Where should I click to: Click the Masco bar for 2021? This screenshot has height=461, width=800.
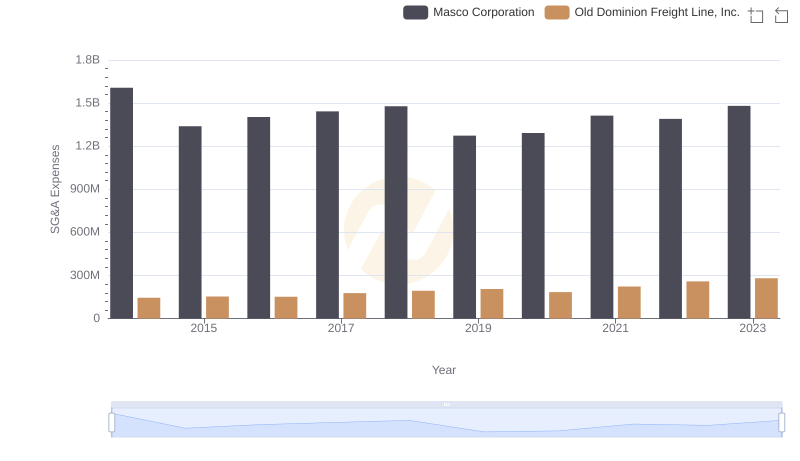602,217
